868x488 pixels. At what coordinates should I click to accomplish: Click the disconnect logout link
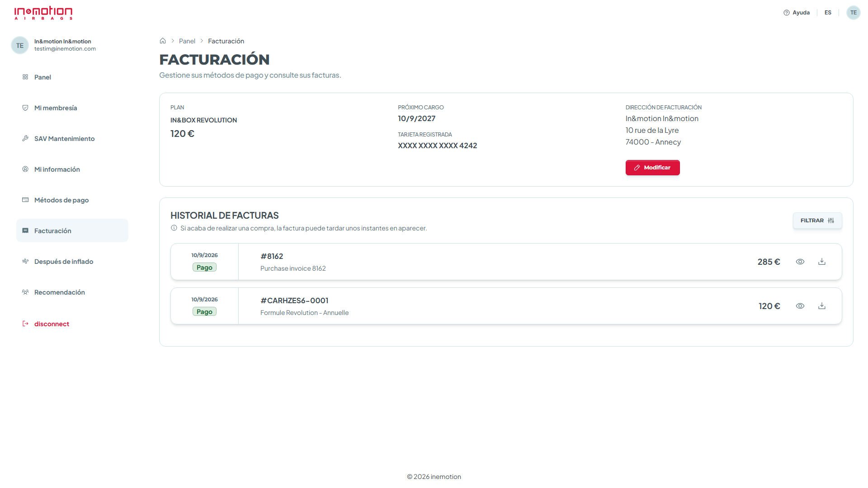[46, 324]
